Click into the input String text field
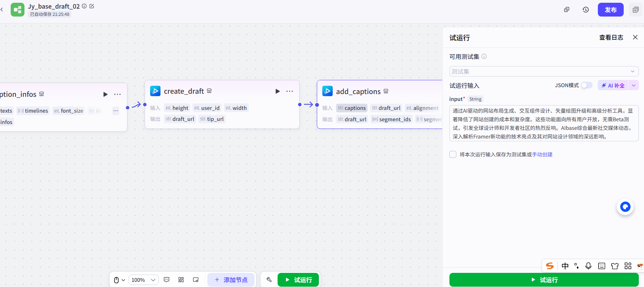This screenshot has width=644, height=287. (x=544, y=123)
